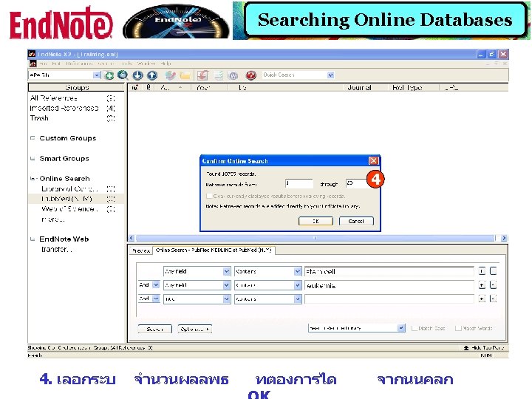The width and height of the screenshot is (532, 399).
Task: Click plus button on empty third row
Action: click(x=482, y=299)
